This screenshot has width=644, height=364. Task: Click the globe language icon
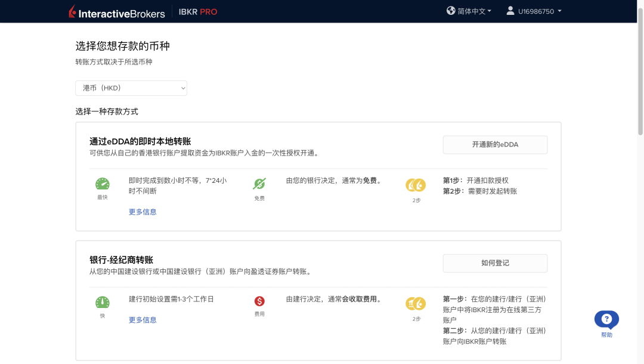pos(451,11)
